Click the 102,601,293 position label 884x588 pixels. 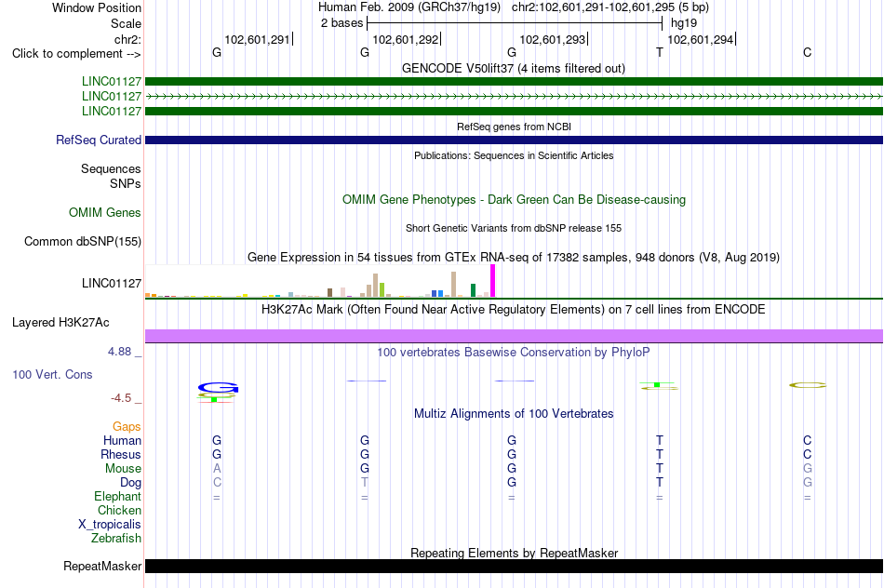[553, 39]
